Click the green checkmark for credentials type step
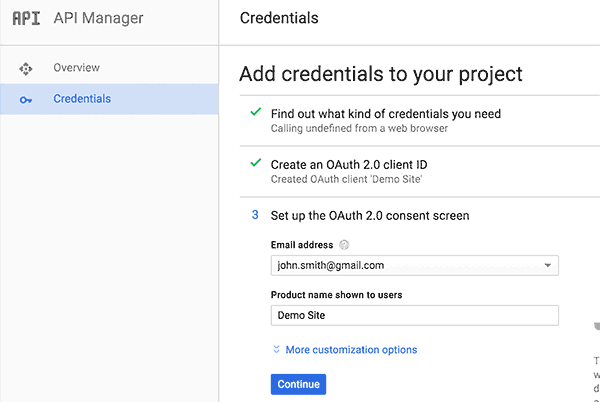 (x=256, y=113)
